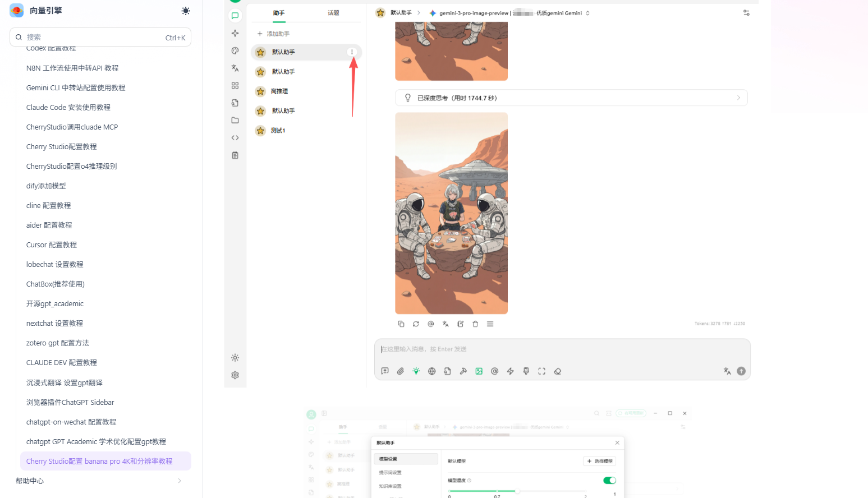Open the message hamburger menu icon
Image resolution: width=868 pixels, height=498 pixels.
490,324
